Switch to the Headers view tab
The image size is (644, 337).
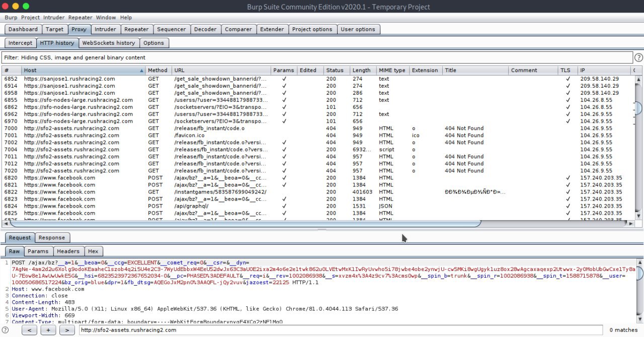[68, 251]
